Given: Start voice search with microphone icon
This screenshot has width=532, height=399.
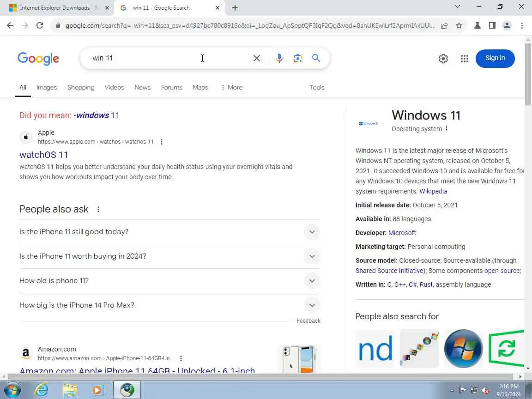Looking at the screenshot, I should [x=279, y=58].
